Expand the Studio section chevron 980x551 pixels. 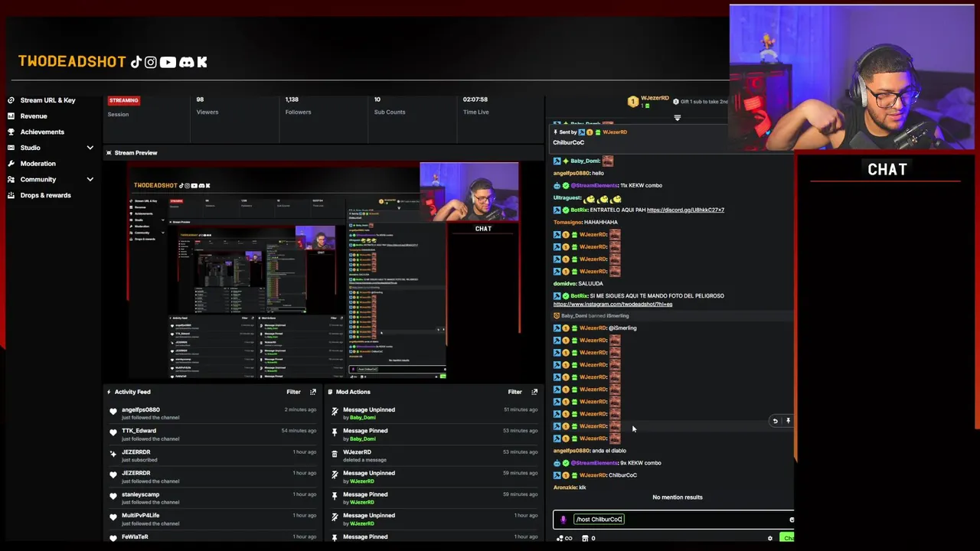(90, 148)
